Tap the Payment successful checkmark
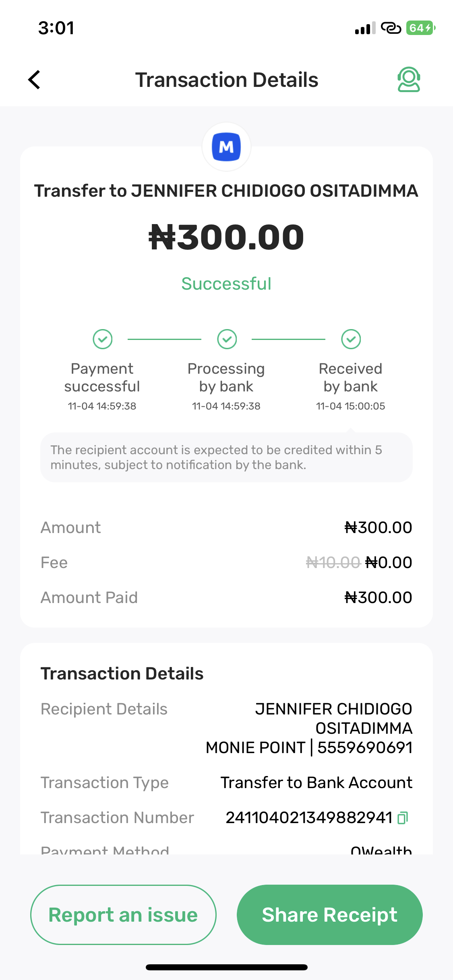Image resolution: width=453 pixels, height=980 pixels. pos(103,339)
